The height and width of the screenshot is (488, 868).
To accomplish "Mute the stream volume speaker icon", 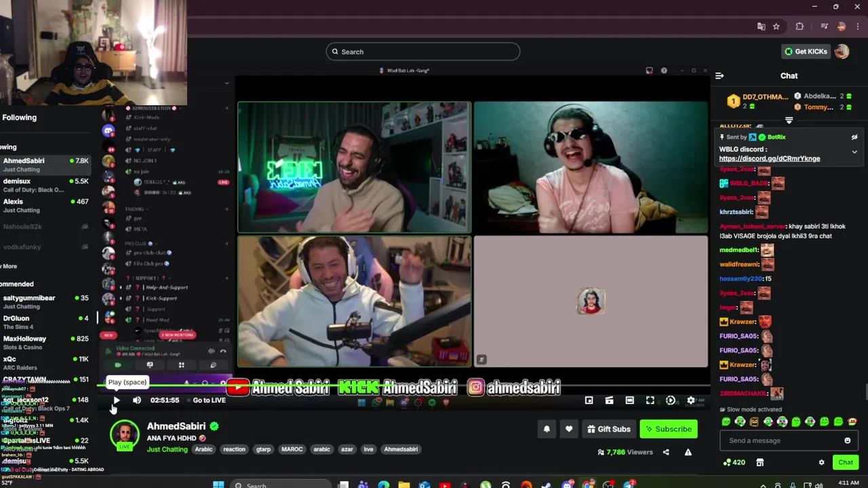I will 137,401.
